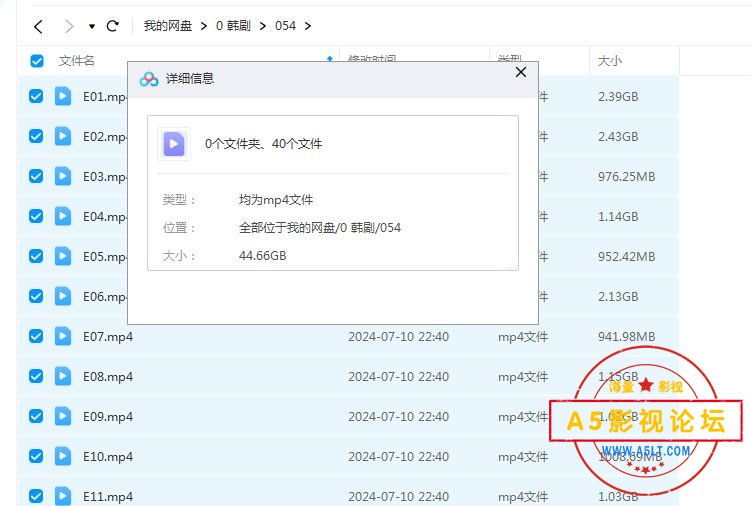751x506 pixels.
Task: Select the E10.mp4 file name
Action: (108, 457)
